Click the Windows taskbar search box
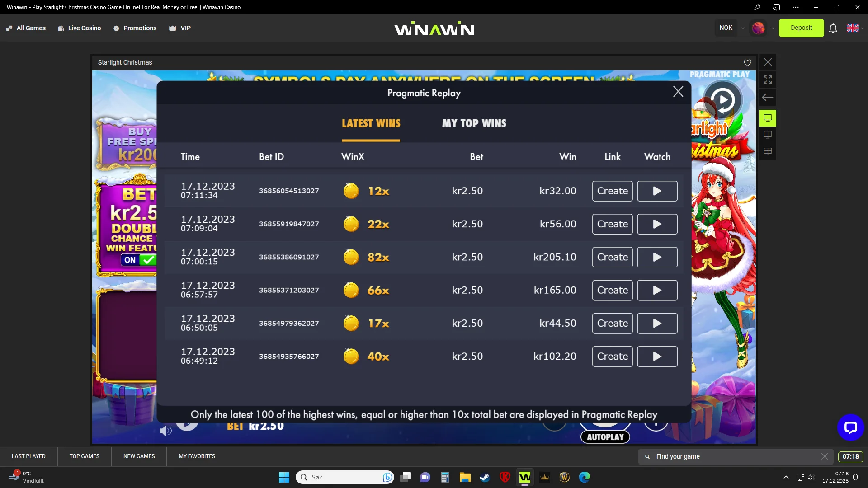This screenshot has height=488, width=868. (x=344, y=477)
